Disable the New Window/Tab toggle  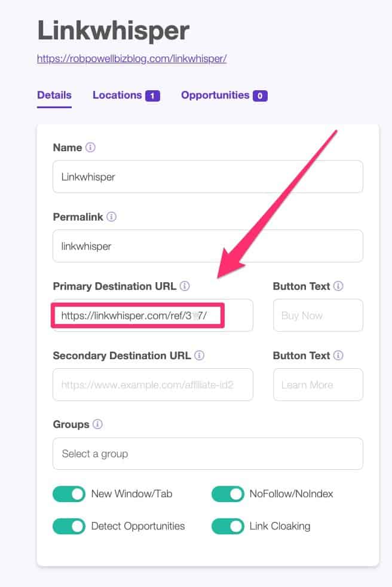69,494
